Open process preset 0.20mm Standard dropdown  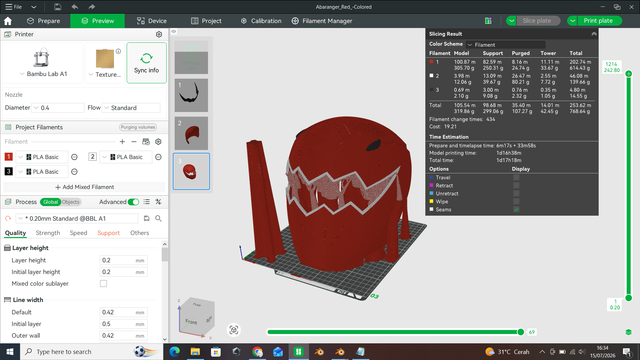77,219
